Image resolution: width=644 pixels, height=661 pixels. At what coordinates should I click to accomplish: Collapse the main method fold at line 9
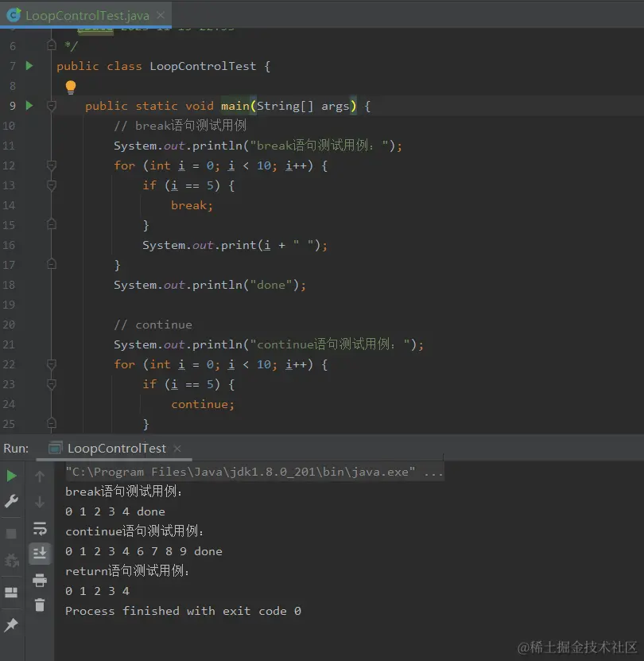52,105
